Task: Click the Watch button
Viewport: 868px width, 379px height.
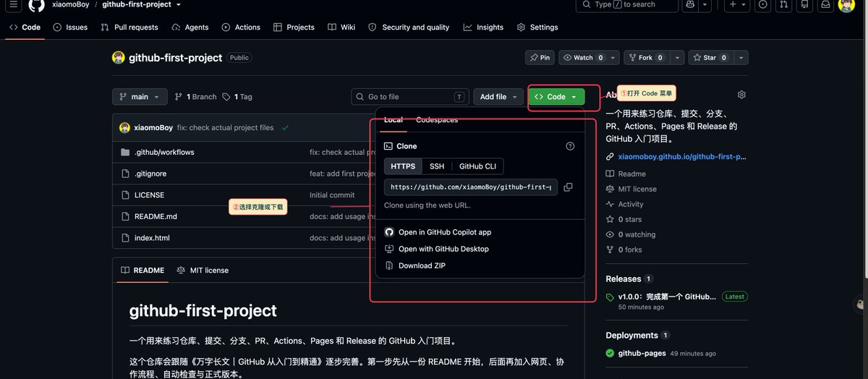Action: pos(582,58)
